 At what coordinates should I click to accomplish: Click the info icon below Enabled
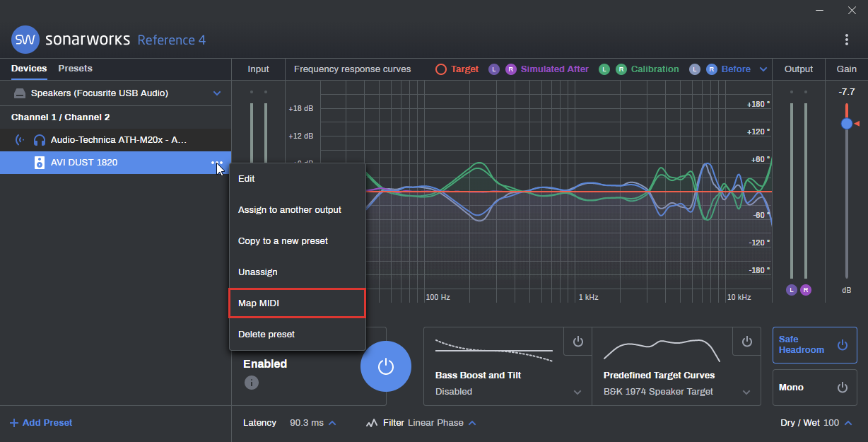pyautogui.click(x=252, y=383)
